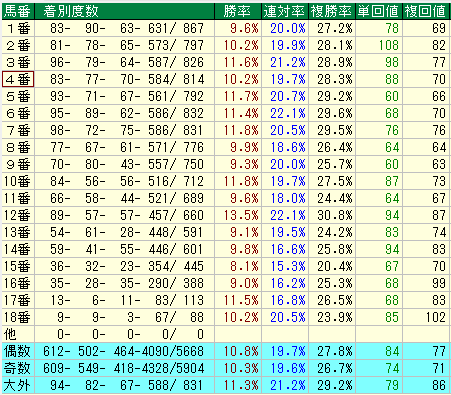Click the 9.3% win rate in 9番 row
Image resolution: width=451 pixels, height=395 pixels.
(x=244, y=164)
